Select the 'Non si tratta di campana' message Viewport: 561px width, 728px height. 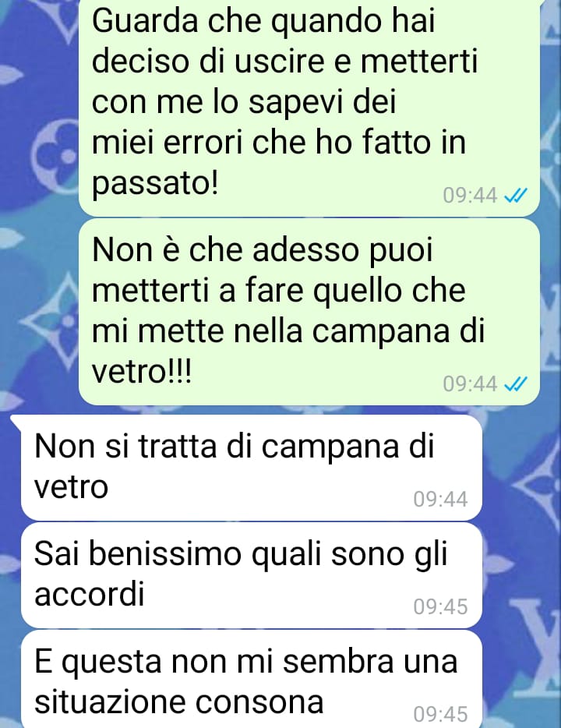(251, 468)
